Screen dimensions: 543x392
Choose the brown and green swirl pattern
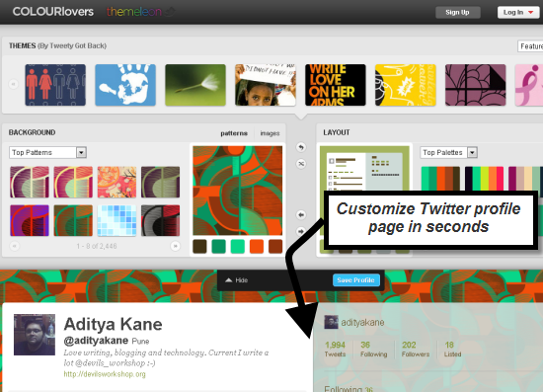73,220
